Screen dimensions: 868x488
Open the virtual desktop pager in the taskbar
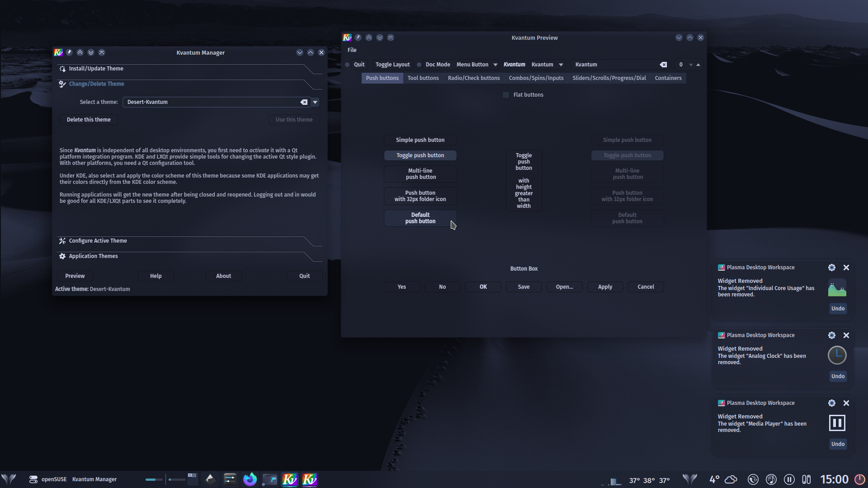click(193, 479)
